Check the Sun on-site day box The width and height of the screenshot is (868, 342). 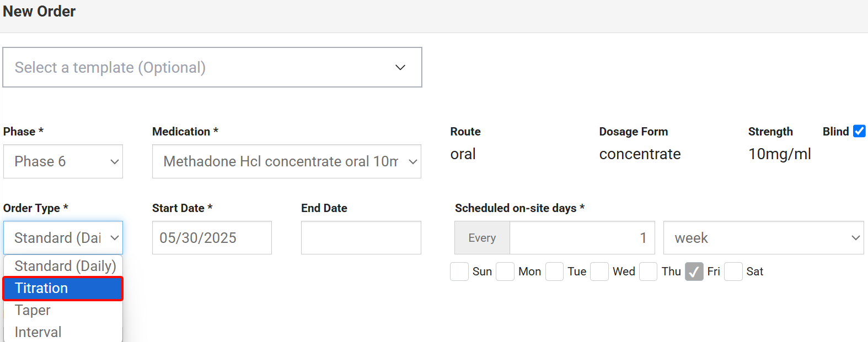(459, 272)
